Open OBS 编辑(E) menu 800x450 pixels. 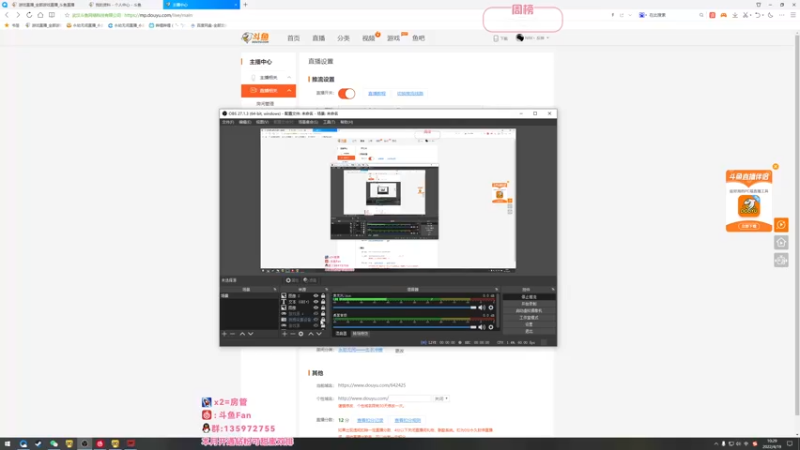245,122
